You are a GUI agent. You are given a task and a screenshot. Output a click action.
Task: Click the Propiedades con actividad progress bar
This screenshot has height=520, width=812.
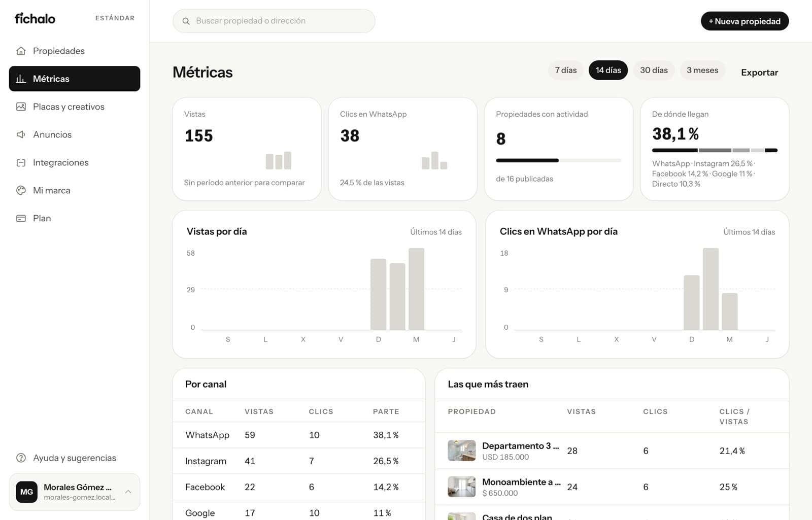(558, 160)
